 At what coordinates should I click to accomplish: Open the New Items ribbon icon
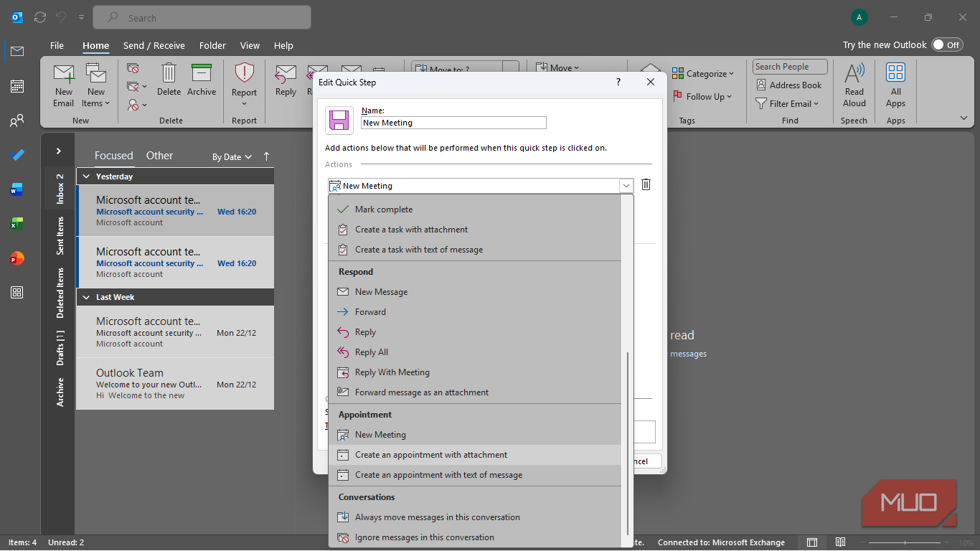click(x=96, y=85)
